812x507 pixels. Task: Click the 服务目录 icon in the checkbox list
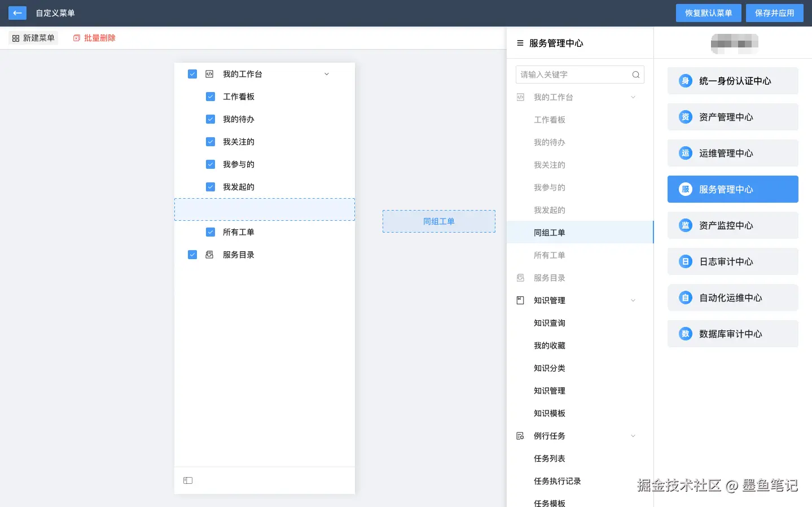point(209,255)
